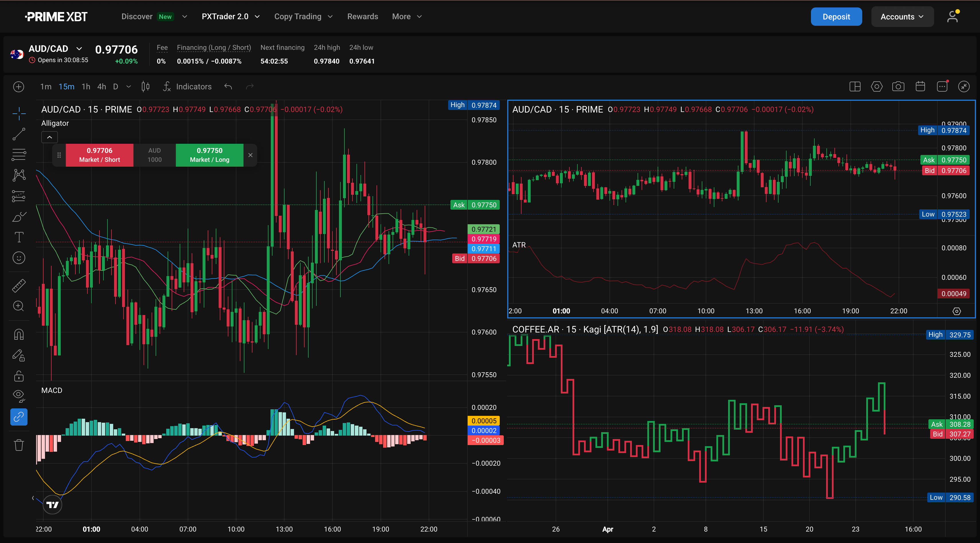The width and height of the screenshot is (980, 543).
Task: Collapse fullscreen chart mode icon
Action: pos(964,87)
